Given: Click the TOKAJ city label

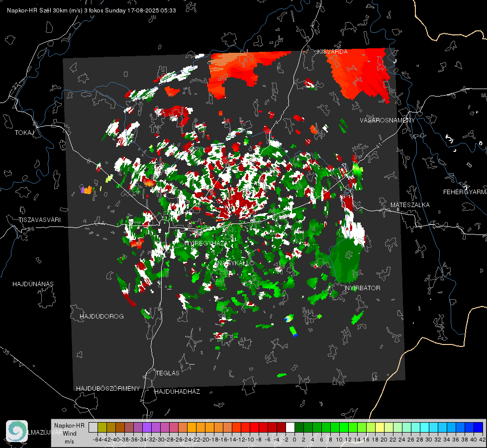Looking at the screenshot, I should [x=24, y=133].
